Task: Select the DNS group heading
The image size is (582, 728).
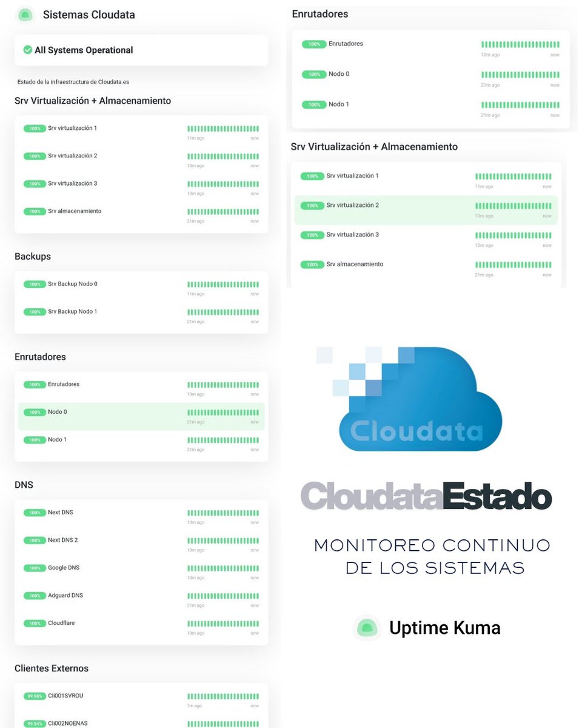Action: [x=24, y=485]
